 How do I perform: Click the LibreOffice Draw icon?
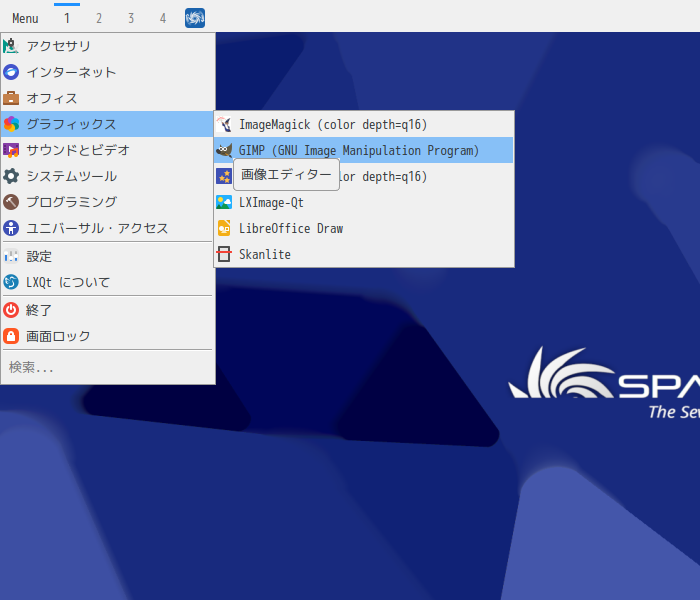[x=224, y=228]
